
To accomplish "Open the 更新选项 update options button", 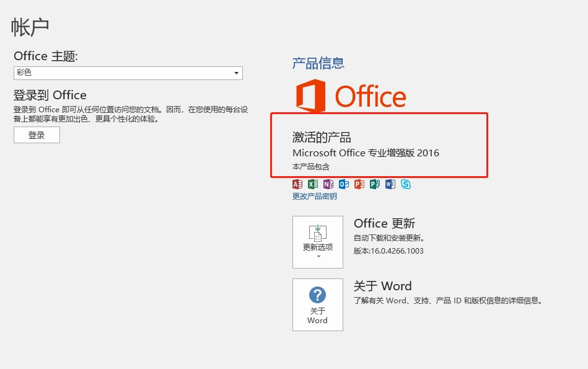I will [318, 242].
